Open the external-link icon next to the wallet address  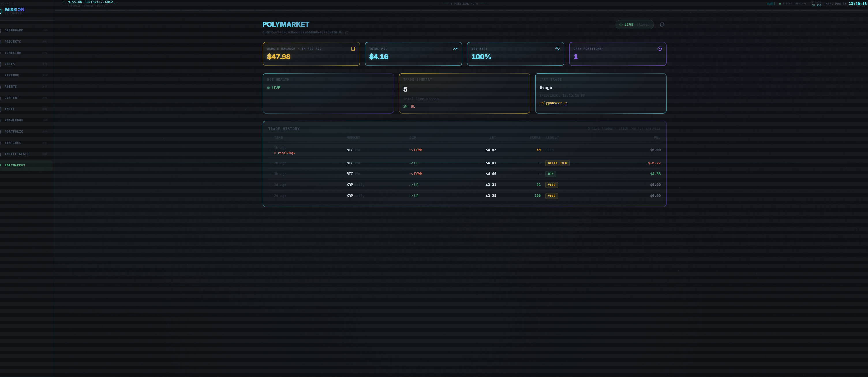tap(346, 33)
